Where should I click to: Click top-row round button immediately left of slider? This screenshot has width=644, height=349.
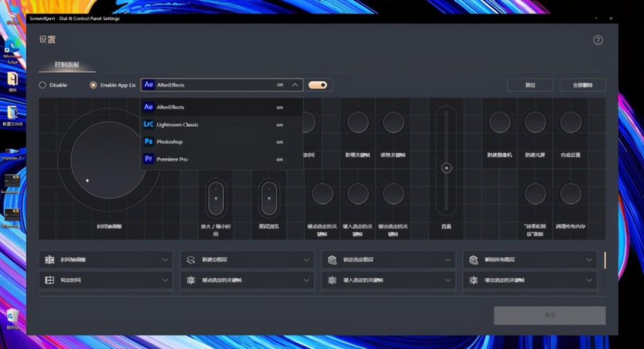(x=393, y=122)
